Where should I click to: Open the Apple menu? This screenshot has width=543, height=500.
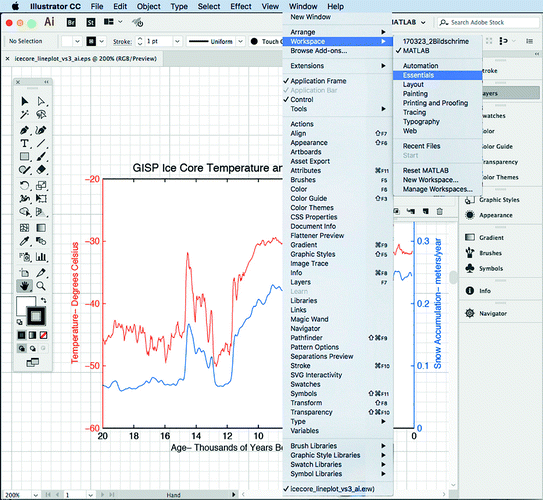pyautogui.click(x=15, y=6)
